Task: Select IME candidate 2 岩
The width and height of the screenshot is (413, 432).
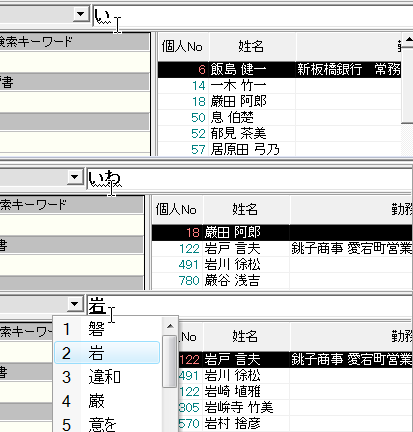Action: 107,353
